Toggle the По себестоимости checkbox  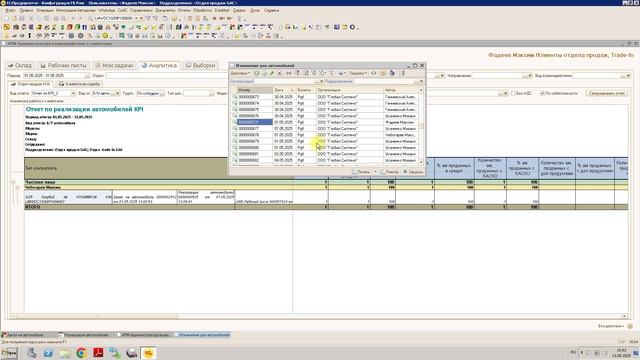click(542, 93)
